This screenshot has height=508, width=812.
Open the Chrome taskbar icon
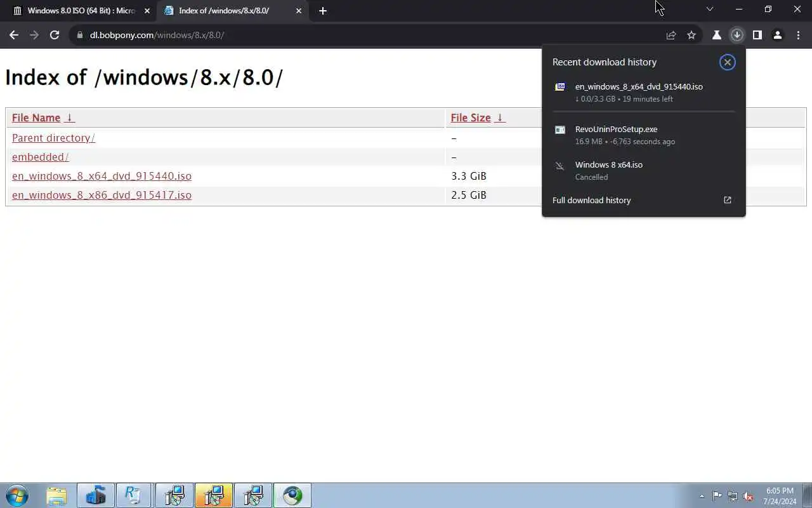point(292,495)
